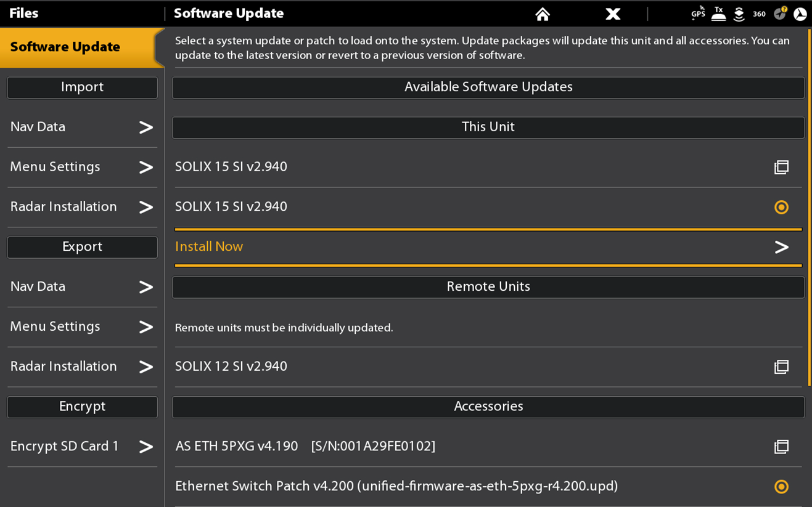Click the Remote Units section header
This screenshot has width=812, height=507.
(x=488, y=287)
